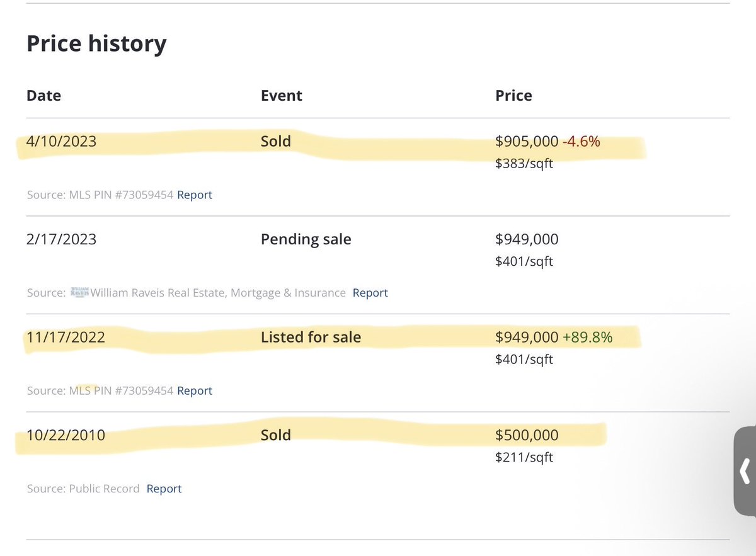756x556 pixels.
Task: Click the red -4.6% price change
Action: (581, 141)
